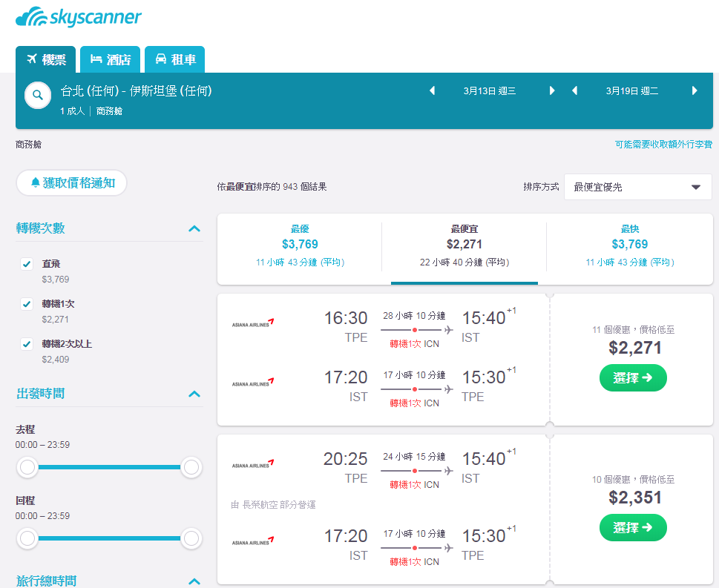The height and width of the screenshot is (588, 719).
Task: Click the 3月13日 週三 departure date
Action: click(x=489, y=90)
